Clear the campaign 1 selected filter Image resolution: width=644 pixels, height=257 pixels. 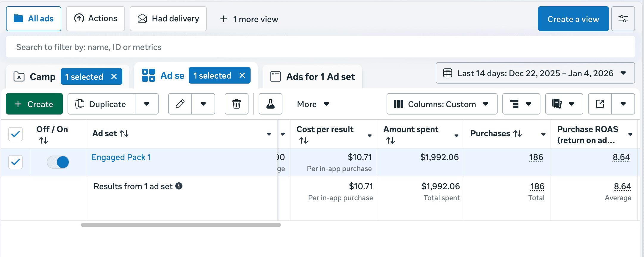(114, 76)
